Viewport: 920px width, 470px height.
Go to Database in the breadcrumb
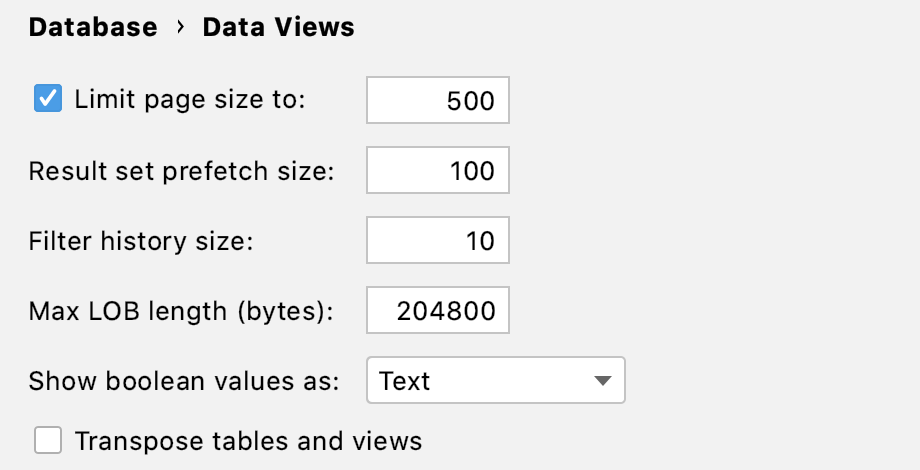[93, 28]
